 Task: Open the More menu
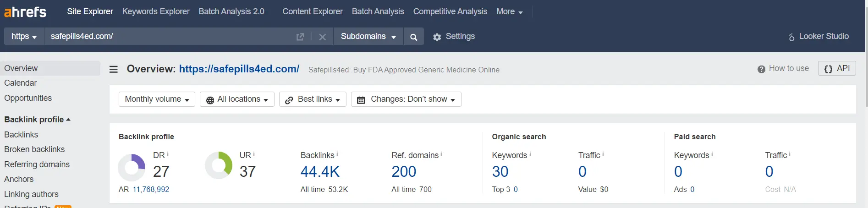pos(510,11)
